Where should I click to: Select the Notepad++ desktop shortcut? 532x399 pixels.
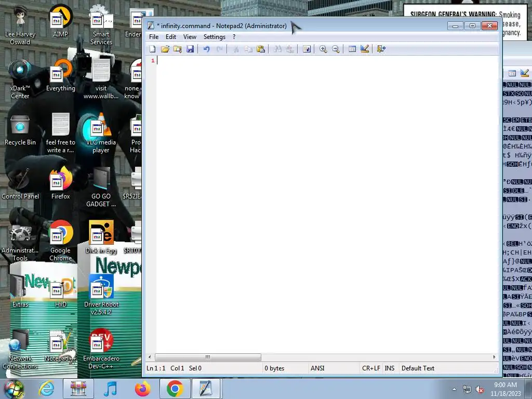(60, 345)
